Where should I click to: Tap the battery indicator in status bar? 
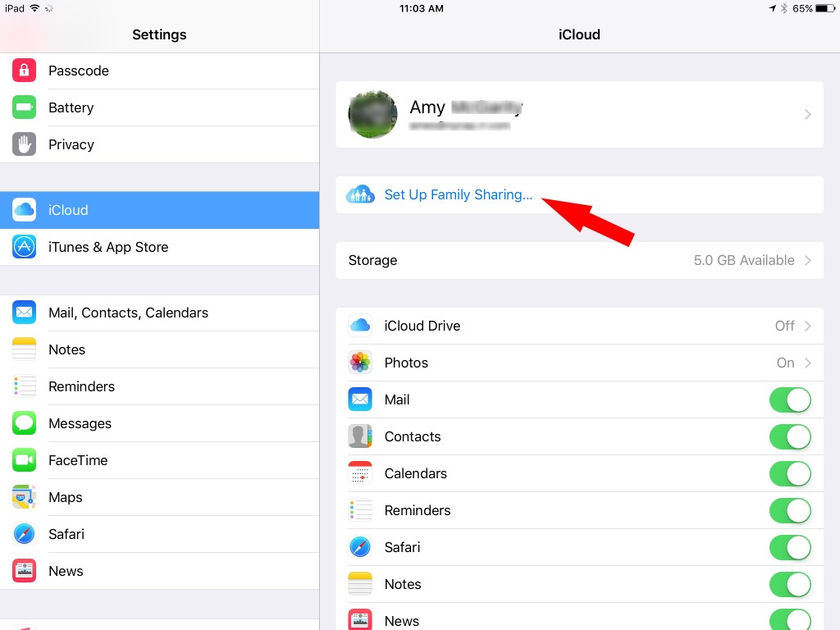pyautogui.click(x=825, y=8)
